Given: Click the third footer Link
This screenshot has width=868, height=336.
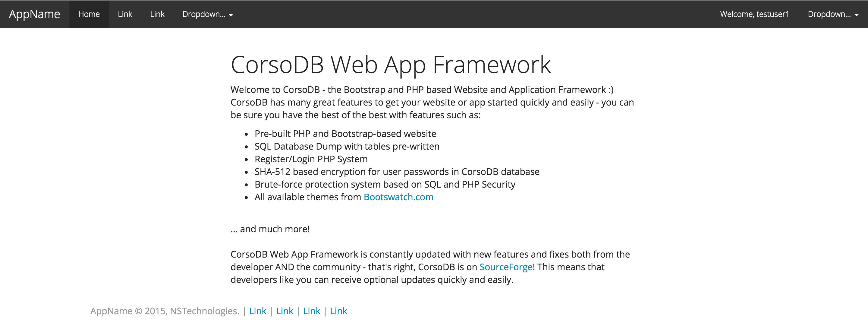Looking at the screenshot, I should click(x=312, y=311).
